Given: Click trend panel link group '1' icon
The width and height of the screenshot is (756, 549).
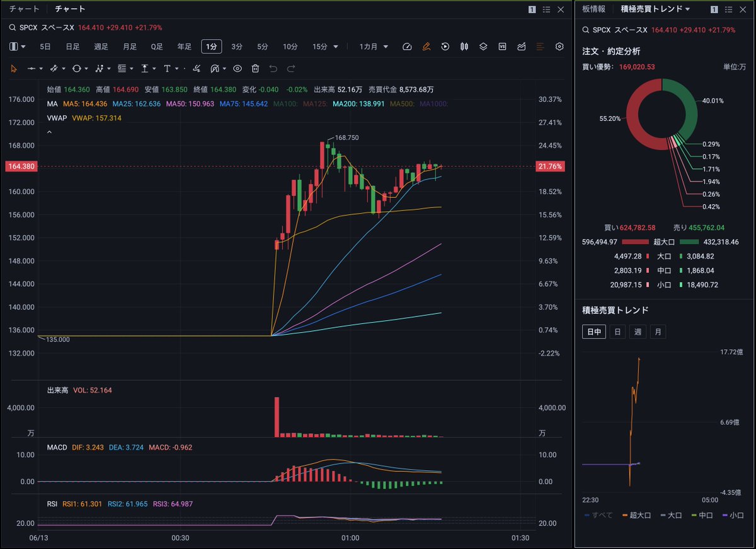Looking at the screenshot, I should click(714, 9).
